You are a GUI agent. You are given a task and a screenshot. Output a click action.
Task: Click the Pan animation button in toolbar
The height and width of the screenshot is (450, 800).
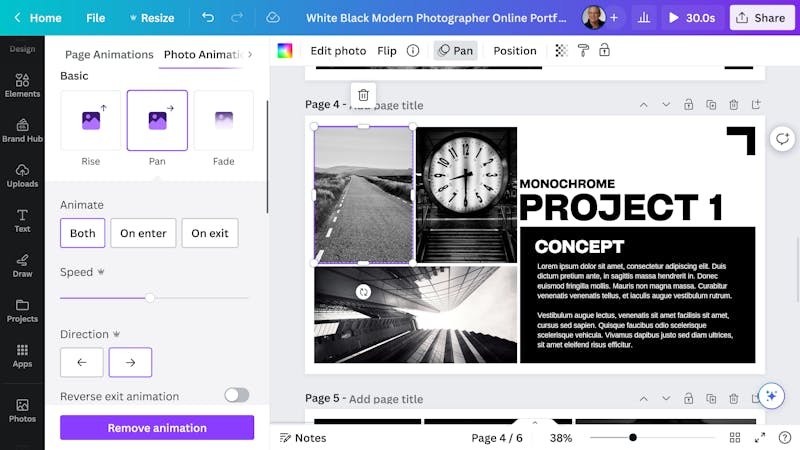(x=456, y=51)
